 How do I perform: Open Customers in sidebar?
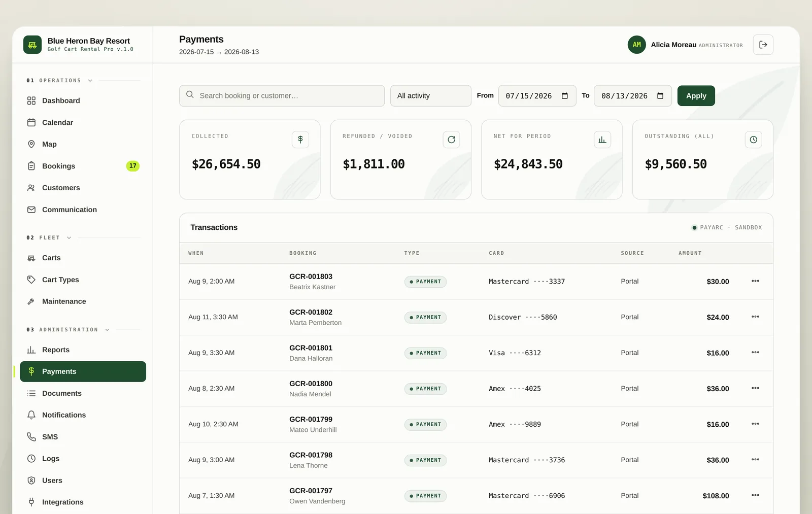coord(83,188)
